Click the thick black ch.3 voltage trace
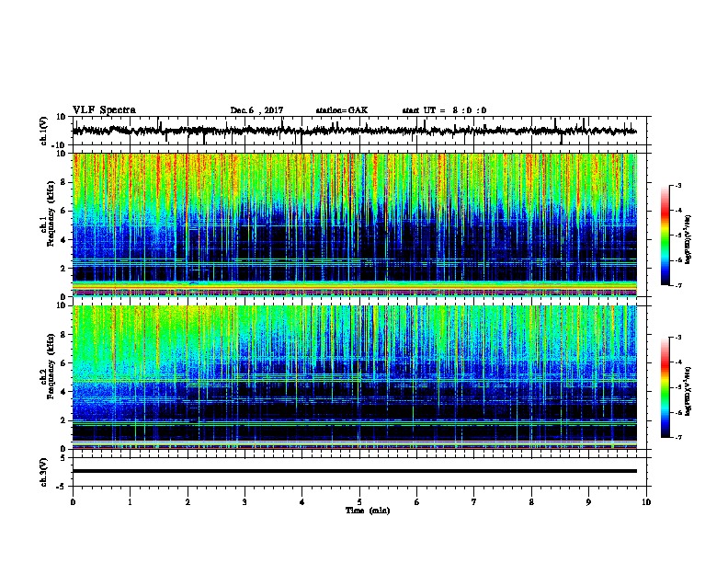728x563 pixels. pos(355,471)
